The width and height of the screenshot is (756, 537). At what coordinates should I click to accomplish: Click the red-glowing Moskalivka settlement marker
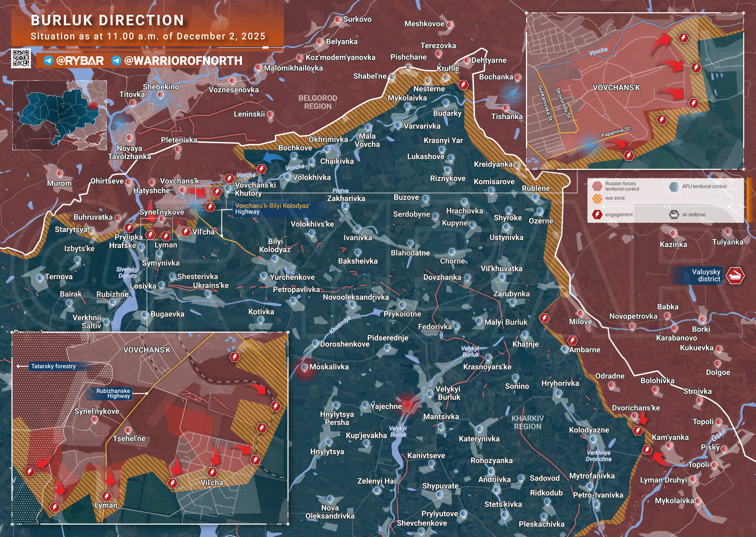[305, 367]
